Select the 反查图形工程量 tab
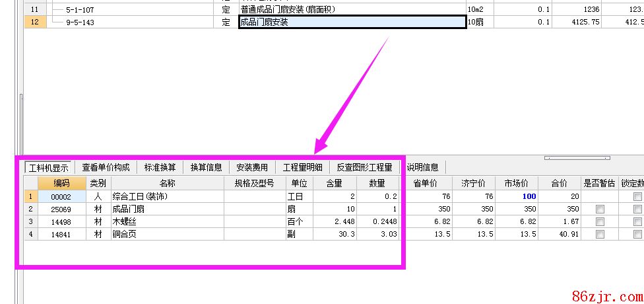 tap(364, 167)
